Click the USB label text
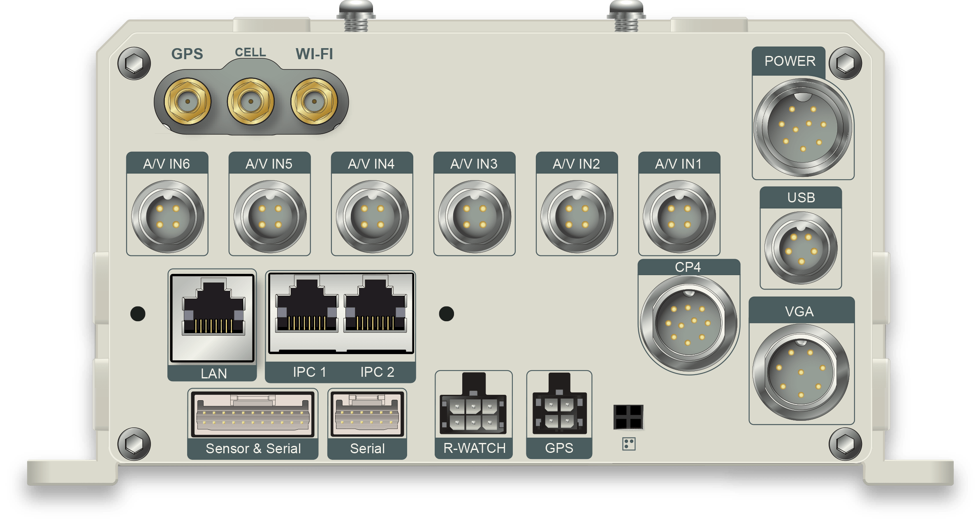The image size is (980, 524). click(801, 198)
